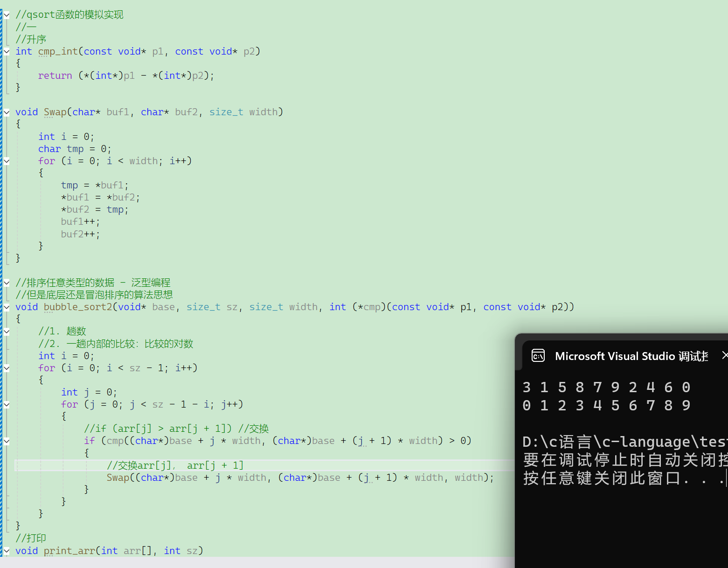Click the '//1. 趟数' comment
This screenshot has height=568, width=728.
62,331
